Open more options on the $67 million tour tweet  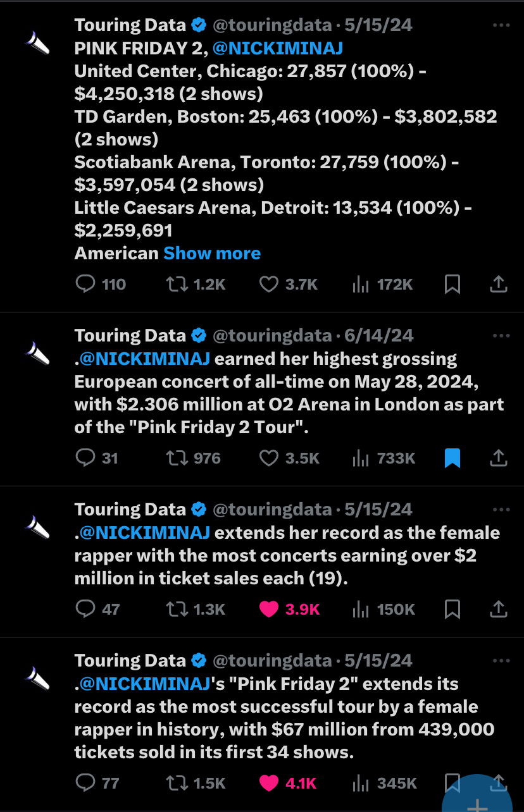pyautogui.click(x=501, y=661)
